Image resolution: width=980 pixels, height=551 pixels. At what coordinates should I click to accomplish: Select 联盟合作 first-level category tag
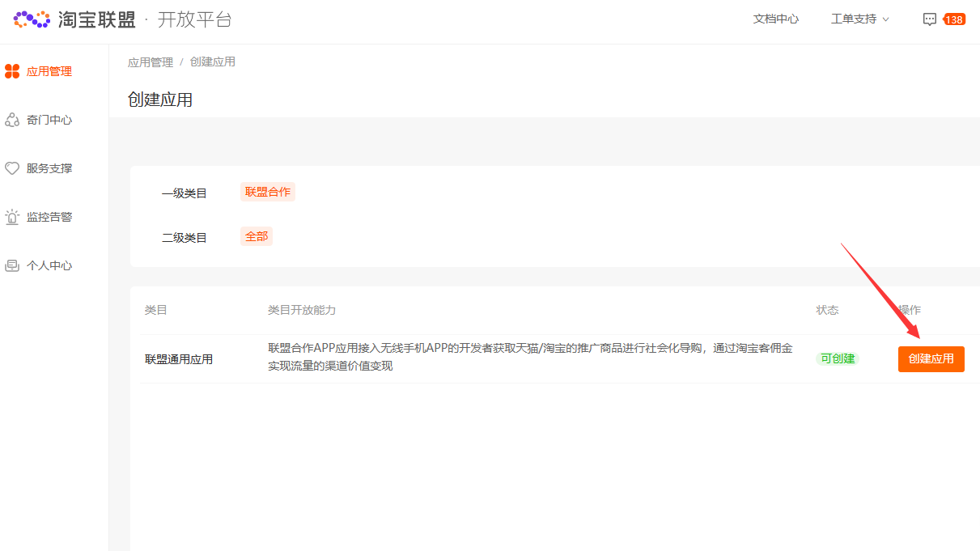pyautogui.click(x=268, y=192)
